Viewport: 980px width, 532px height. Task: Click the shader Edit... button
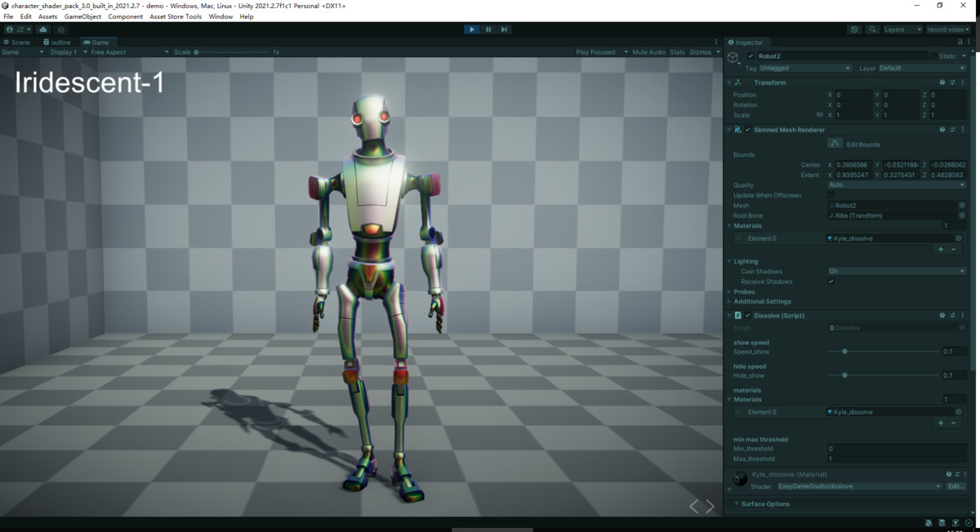tap(956, 486)
